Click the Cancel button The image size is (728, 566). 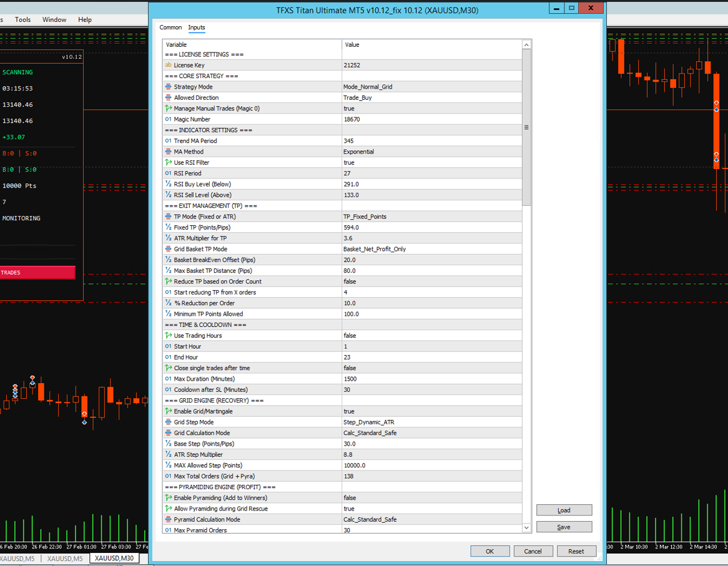pos(533,551)
